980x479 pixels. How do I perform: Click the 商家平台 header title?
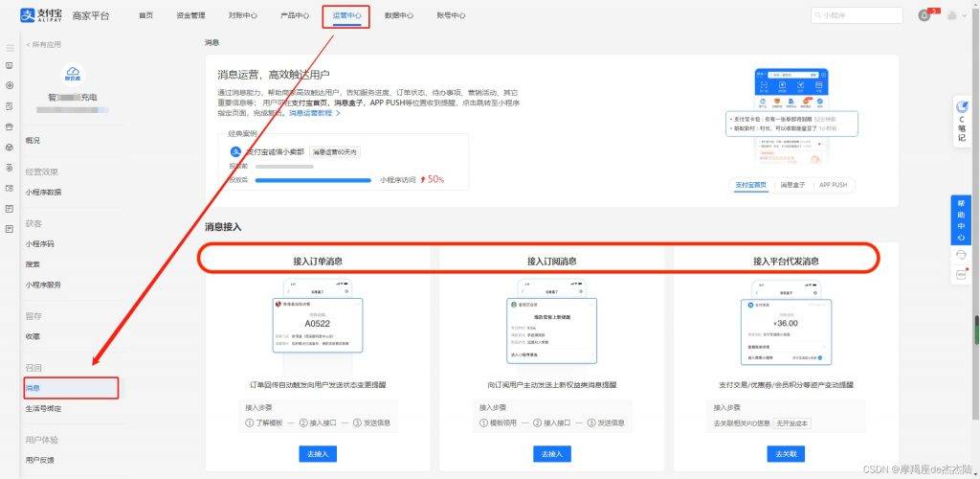pyautogui.click(x=91, y=15)
